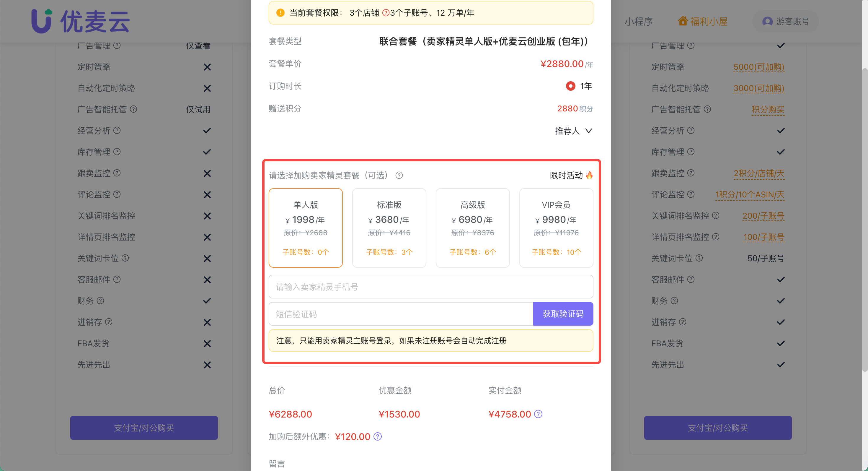The height and width of the screenshot is (471, 868).
Task: Click 获取验证码 button
Action: 563,314
